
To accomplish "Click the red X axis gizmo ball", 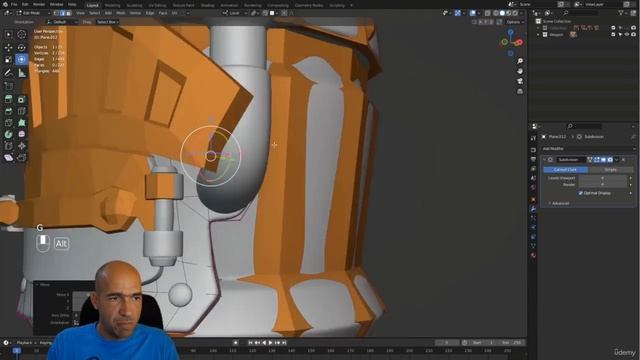I will (x=519, y=42).
